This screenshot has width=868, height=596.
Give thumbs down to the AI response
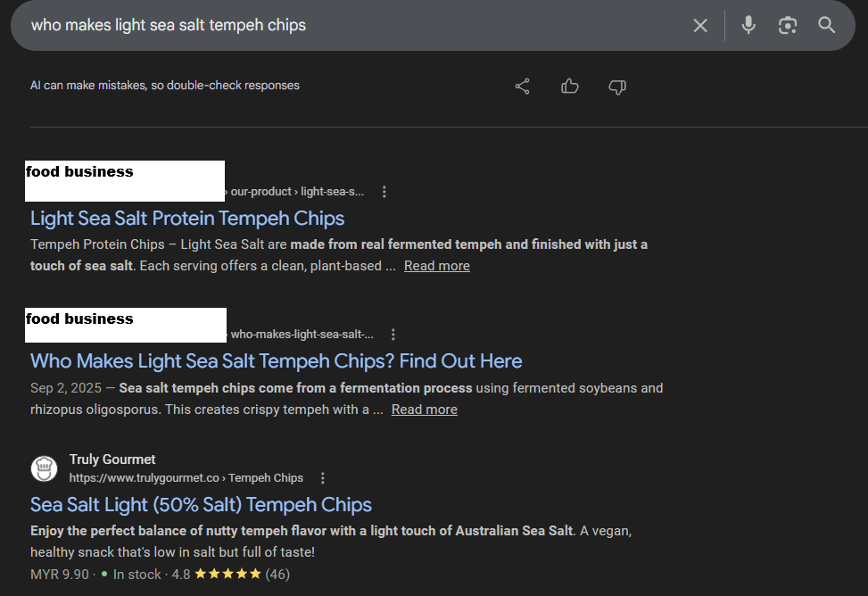(x=617, y=87)
